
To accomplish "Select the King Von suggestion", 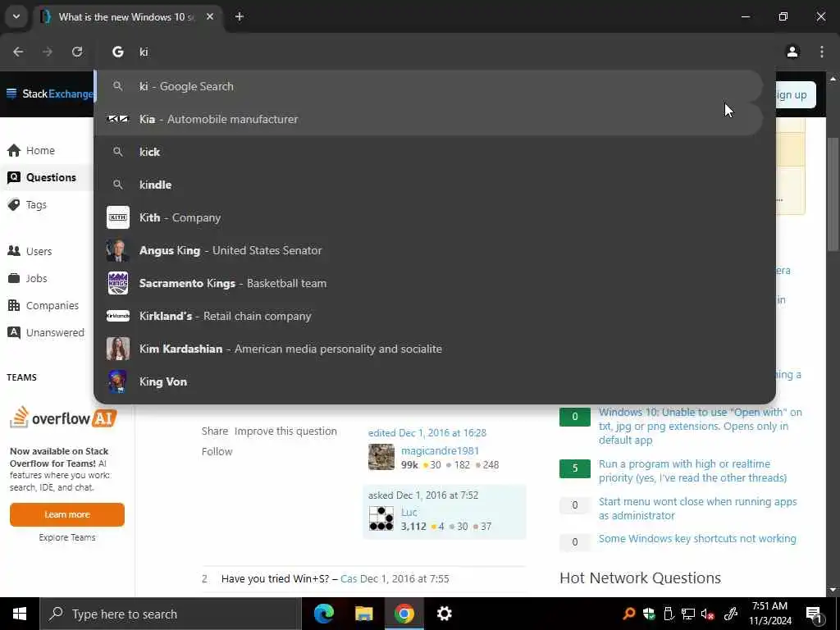I will point(428,381).
